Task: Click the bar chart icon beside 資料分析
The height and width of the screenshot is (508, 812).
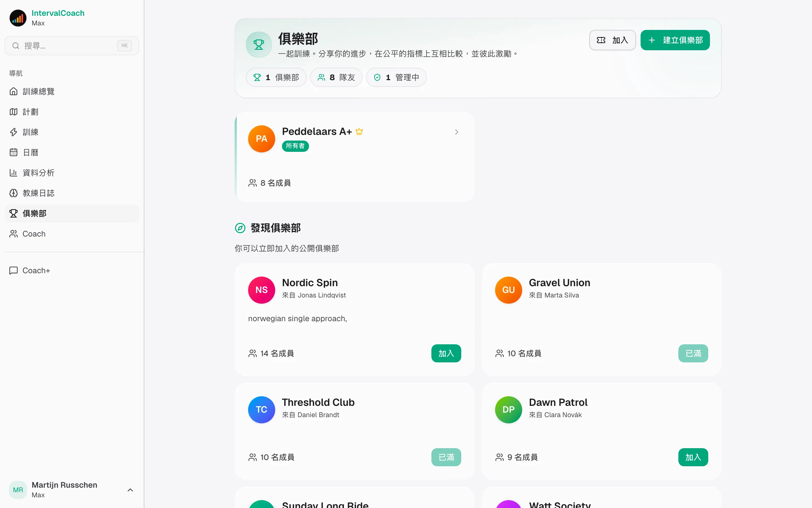Action: click(x=14, y=173)
